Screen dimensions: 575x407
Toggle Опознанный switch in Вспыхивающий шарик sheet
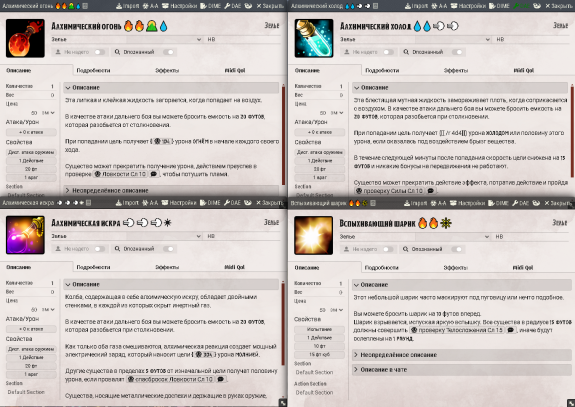coord(457,249)
